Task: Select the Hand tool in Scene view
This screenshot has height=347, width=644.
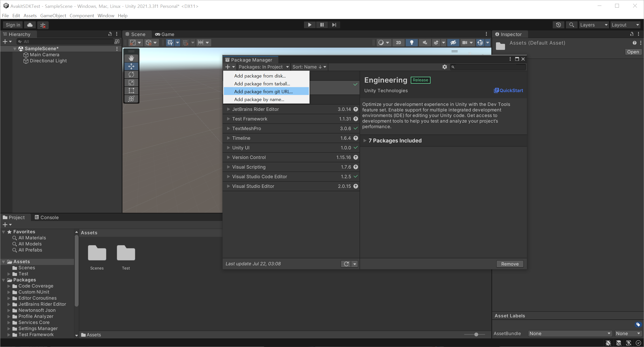Action: (131, 58)
